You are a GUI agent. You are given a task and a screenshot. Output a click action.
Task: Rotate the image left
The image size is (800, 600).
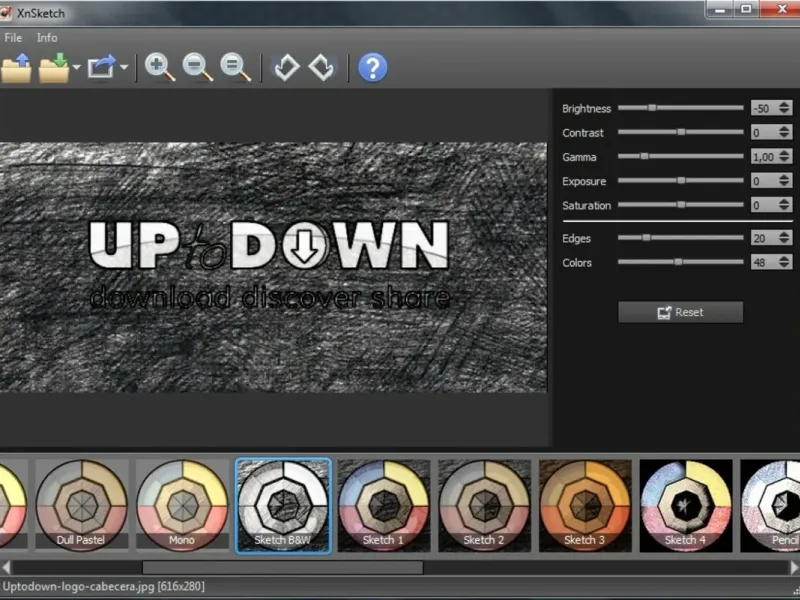[286, 68]
